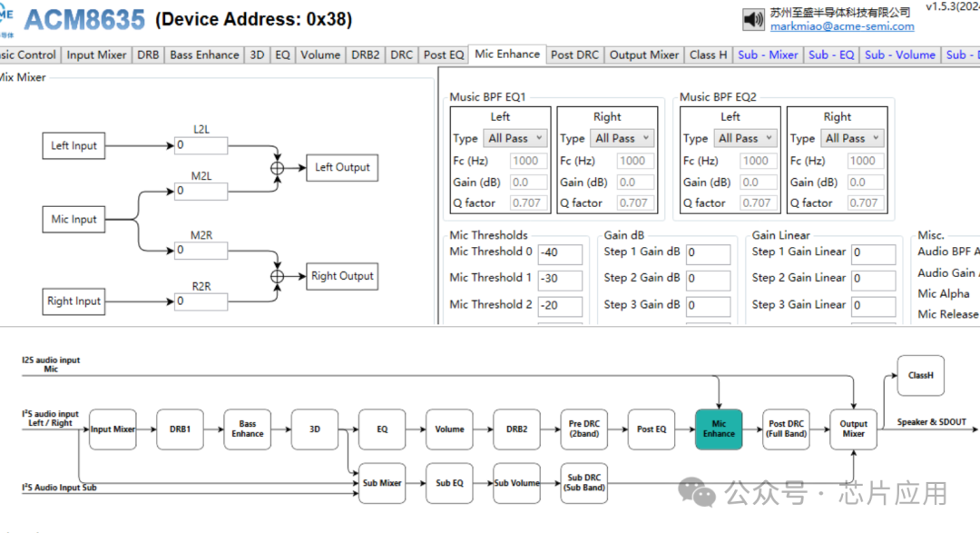
Task: Switch to the Post DRC tab
Action: (574, 54)
